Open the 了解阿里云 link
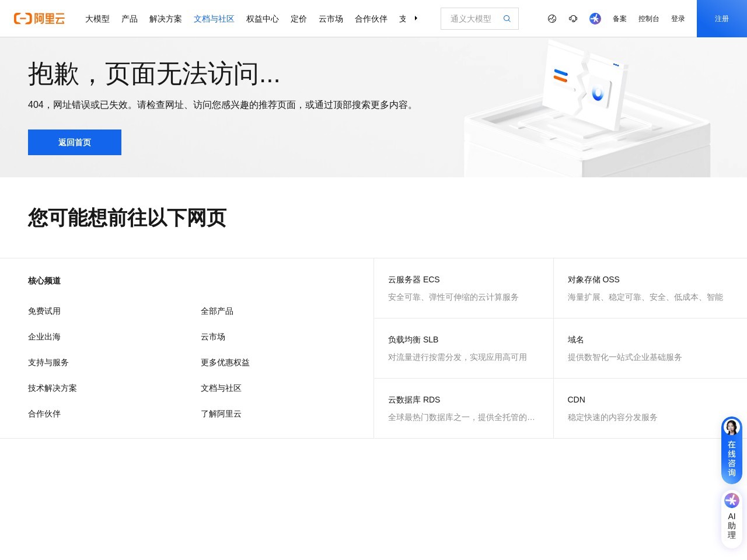 [x=221, y=414]
